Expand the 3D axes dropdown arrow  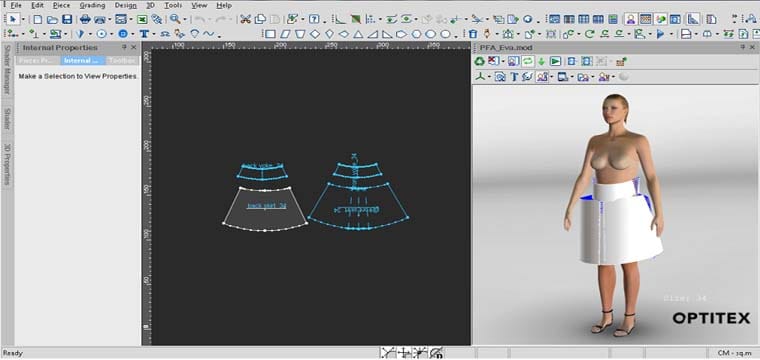(x=489, y=77)
